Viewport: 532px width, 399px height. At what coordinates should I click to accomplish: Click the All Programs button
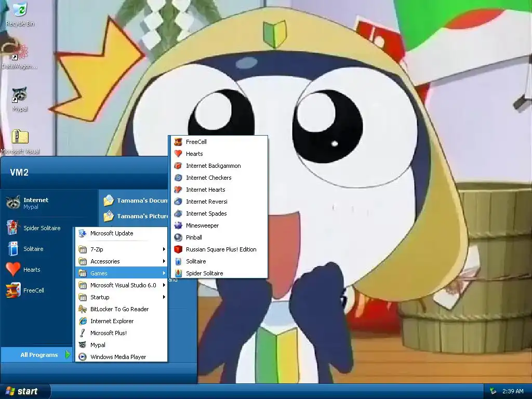(x=37, y=354)
